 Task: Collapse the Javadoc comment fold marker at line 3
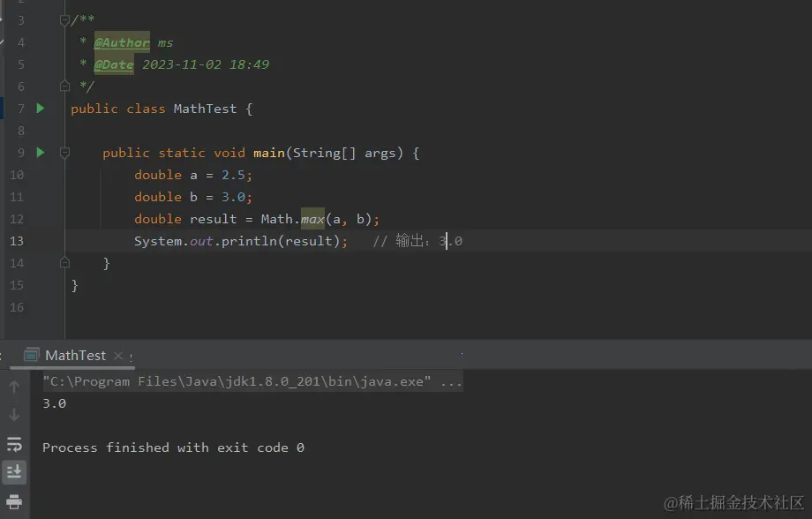click(x=64, y=20)
